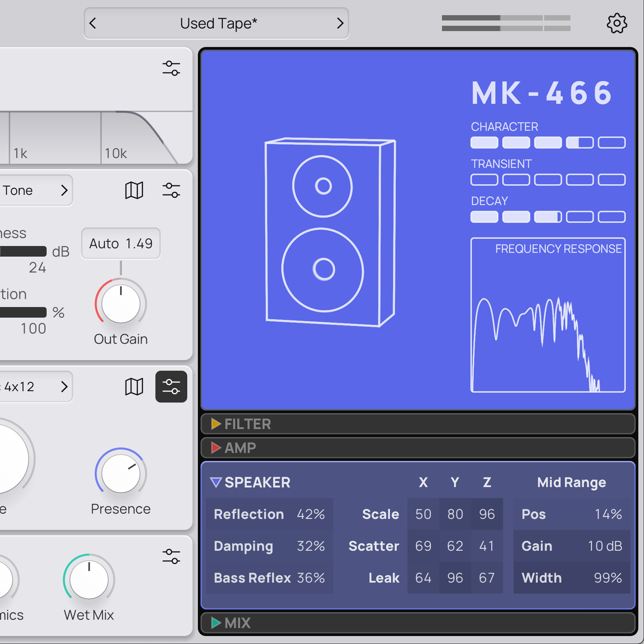Image resolution: width=644 pixels, height=644 pixels.
Task: Toggle the highlighted 4x12 sliders settings button
Action: [x=171, y=387]
